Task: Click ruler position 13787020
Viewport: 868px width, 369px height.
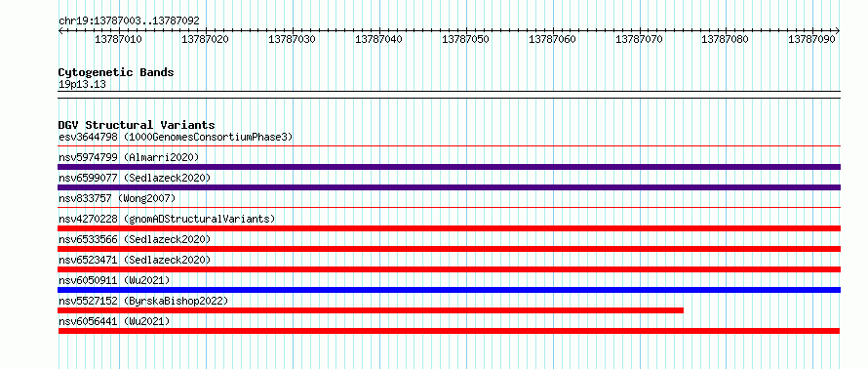Action: coord(206,39)
